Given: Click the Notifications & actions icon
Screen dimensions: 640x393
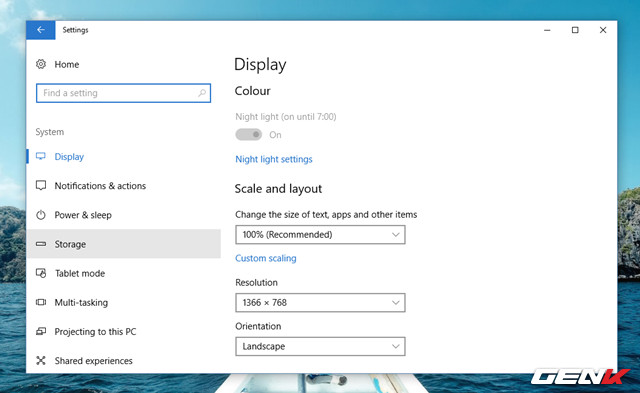Looking at the screenshot, I should pyautogui.click(x=41, y=186).
